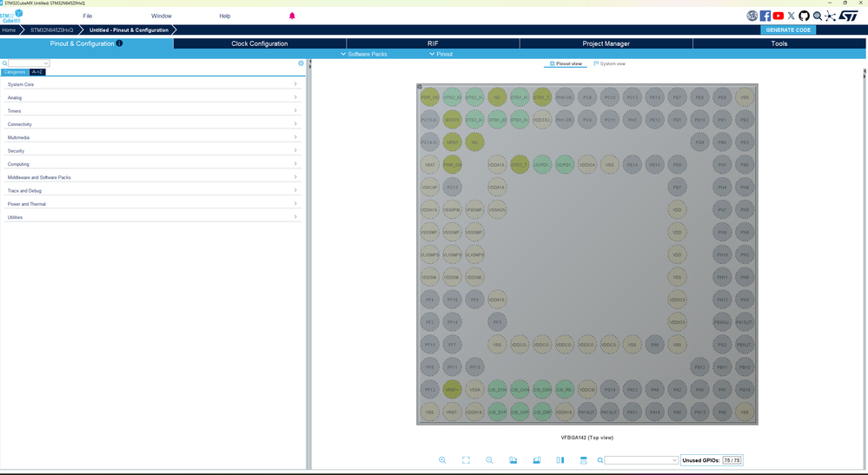The width and height of the screenshot is (868, 475).
Task: Zoom out of the pinout view
Action: click(489, 460)
